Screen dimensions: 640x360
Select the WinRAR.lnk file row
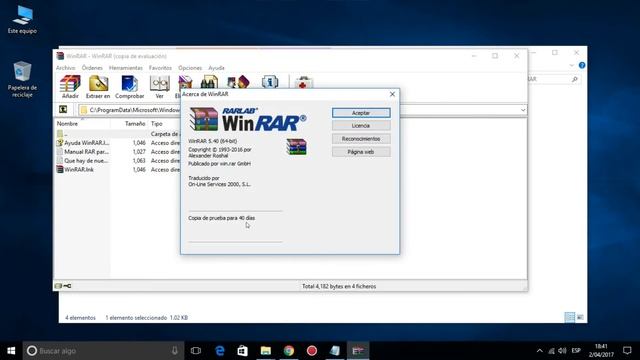(x=118, y=169)
